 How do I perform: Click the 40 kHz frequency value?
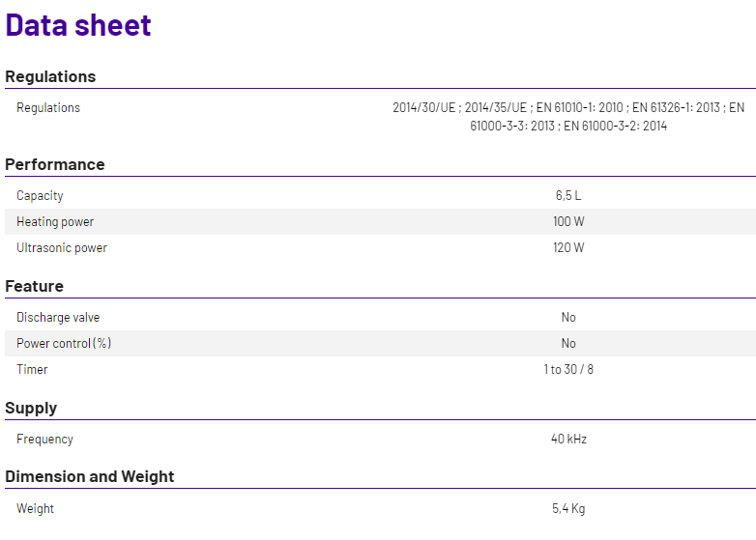click(x=568, y=439)
